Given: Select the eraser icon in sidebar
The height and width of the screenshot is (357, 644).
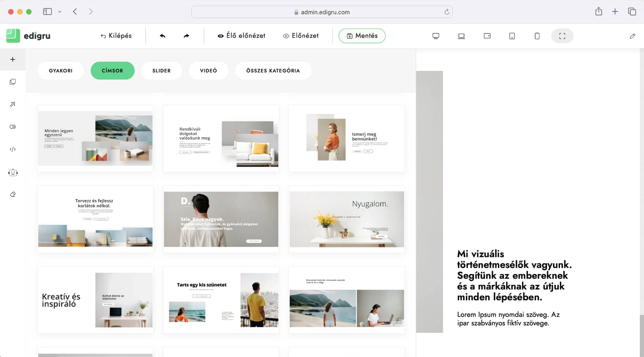Looking at the screenshot, I should click(x=13, y=194).
